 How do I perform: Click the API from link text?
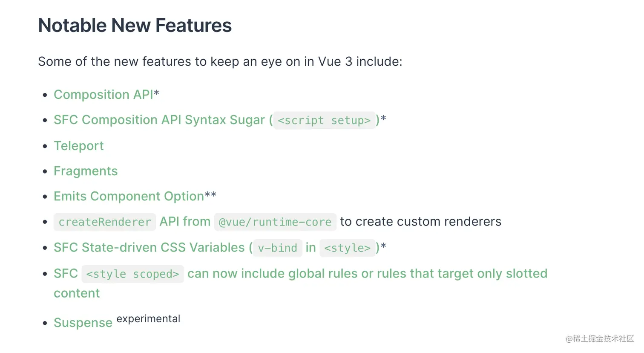click(185, 222)
